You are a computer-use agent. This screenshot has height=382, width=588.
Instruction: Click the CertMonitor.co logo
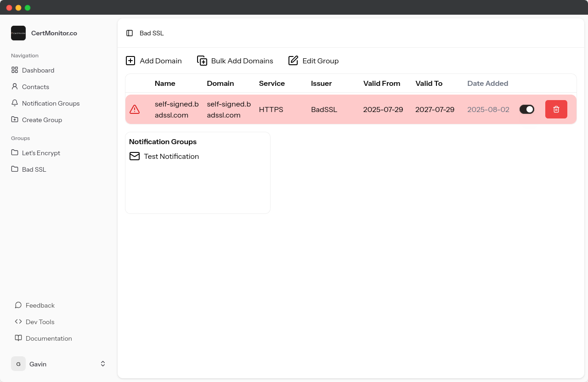coord(18,33)
